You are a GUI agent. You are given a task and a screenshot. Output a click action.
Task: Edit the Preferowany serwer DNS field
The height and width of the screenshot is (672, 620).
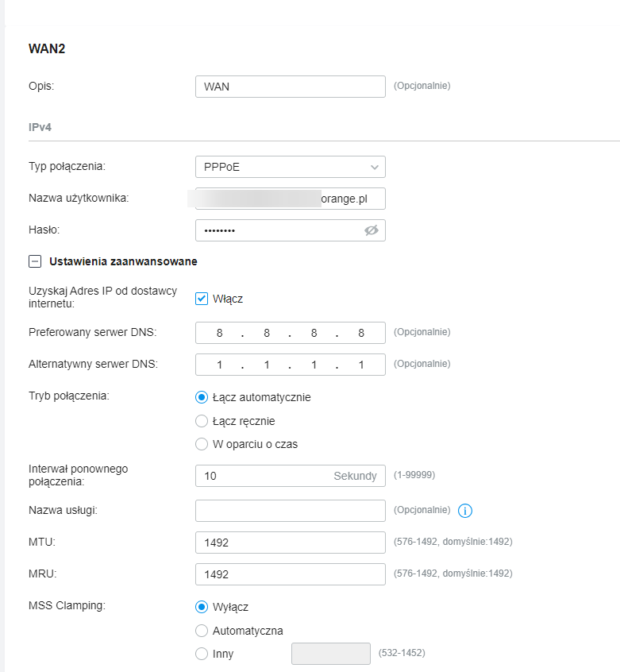coord(290,333)
